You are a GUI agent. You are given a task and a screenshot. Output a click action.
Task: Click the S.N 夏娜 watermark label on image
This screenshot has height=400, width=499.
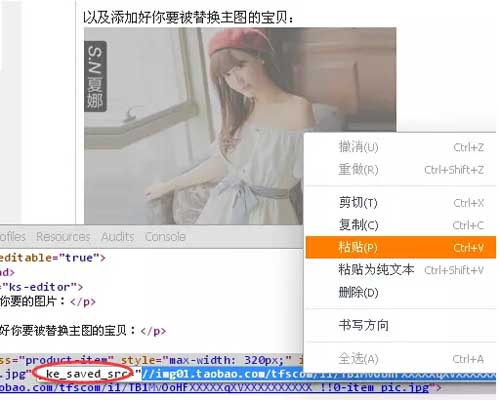point(95,76)
